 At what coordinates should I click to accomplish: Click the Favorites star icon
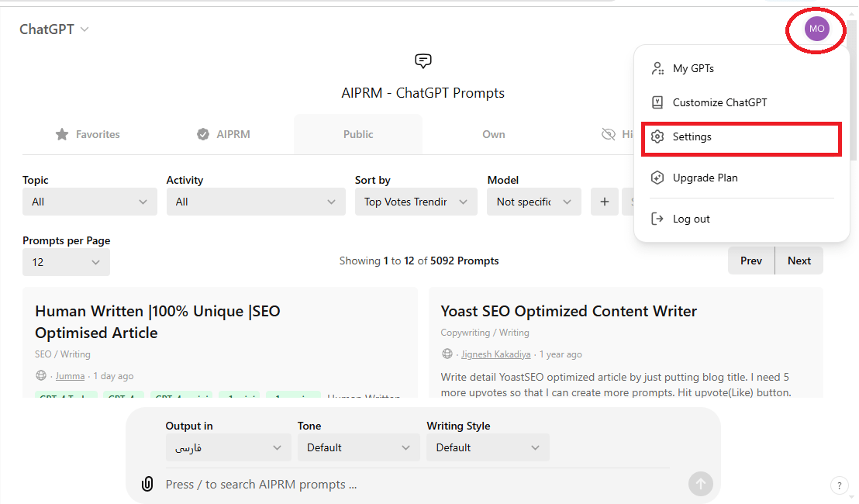(x=62, y=134)
